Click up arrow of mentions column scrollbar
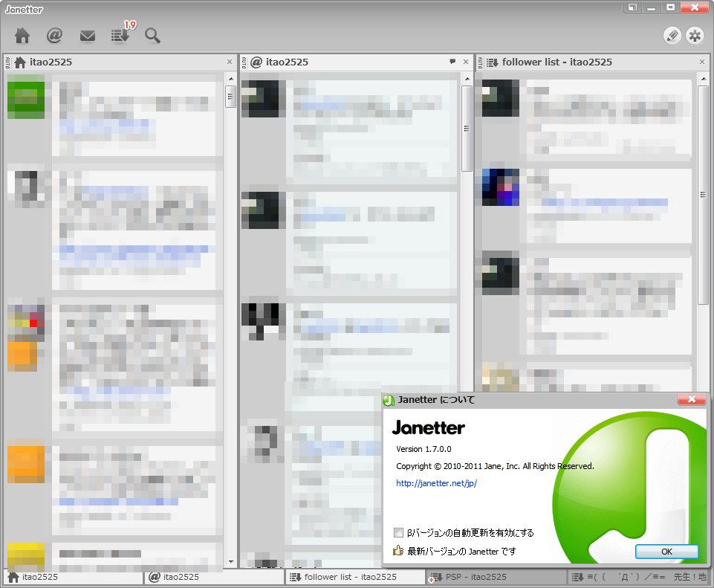 click(467, 79)
